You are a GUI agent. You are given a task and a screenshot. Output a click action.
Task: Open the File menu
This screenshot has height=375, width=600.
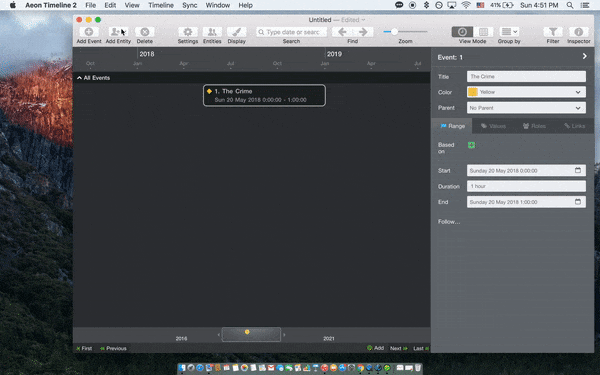tap(91, 5)
